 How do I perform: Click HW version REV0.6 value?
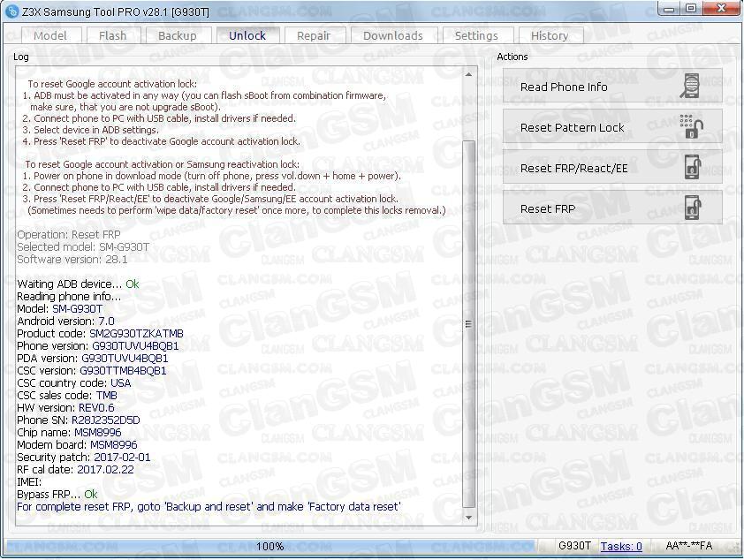point(95,408)
